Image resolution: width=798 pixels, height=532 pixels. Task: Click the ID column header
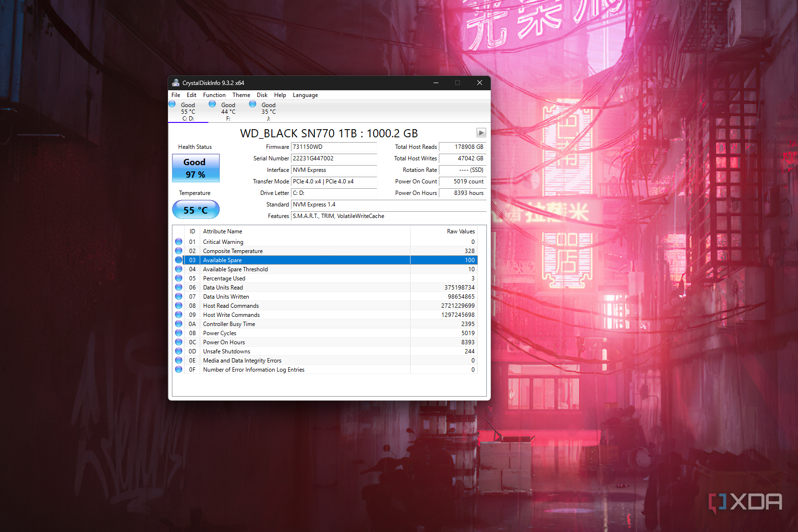pyautogui.click(x=192, y=231)
